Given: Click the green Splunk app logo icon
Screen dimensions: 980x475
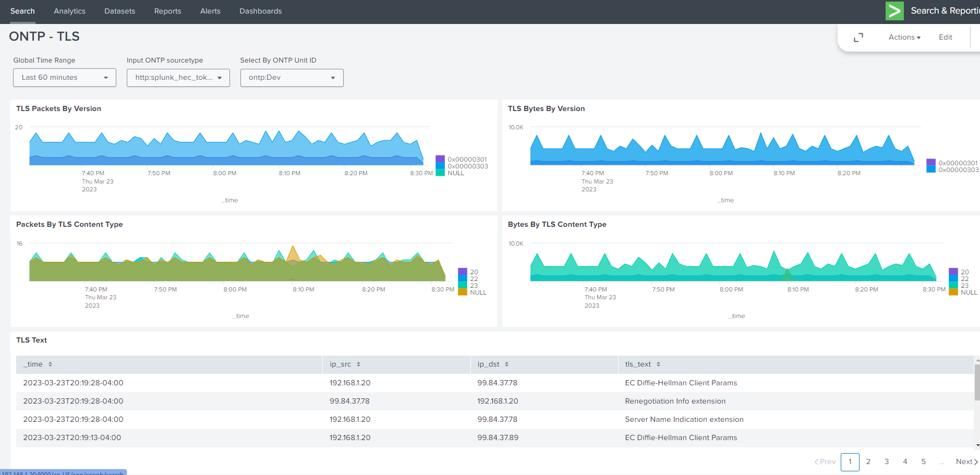Looking at the screenshot, I should [x=894, y=11].
